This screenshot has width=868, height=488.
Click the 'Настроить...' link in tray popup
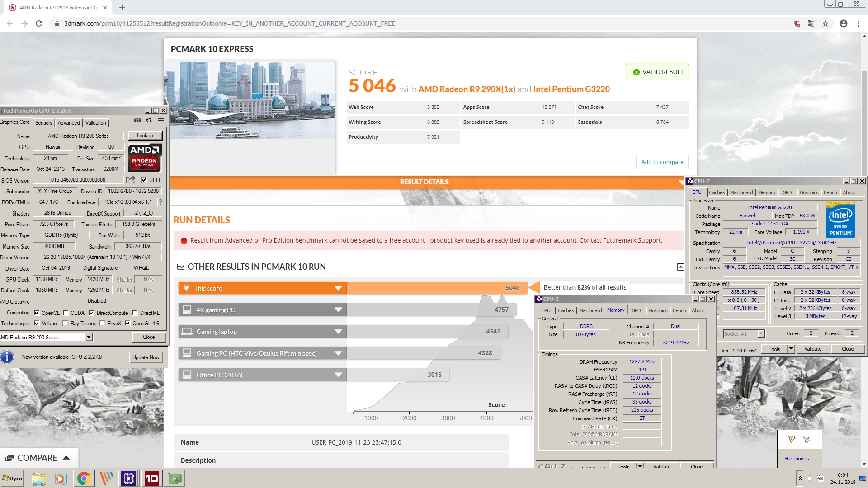tap(799, 459)
